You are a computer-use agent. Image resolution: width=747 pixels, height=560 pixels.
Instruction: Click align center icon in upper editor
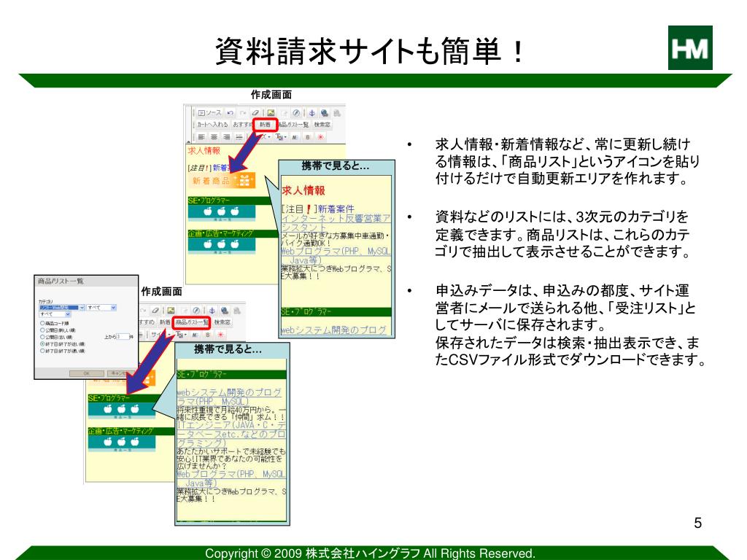point(214,137)
